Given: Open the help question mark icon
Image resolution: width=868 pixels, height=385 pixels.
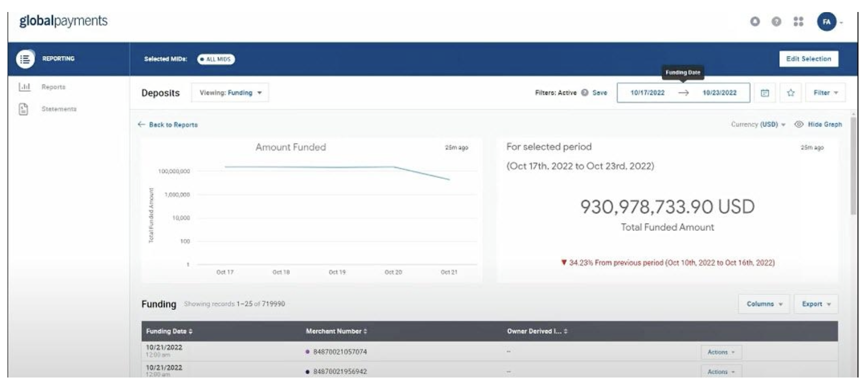Looking at the screenshot, I should point(776,21).
